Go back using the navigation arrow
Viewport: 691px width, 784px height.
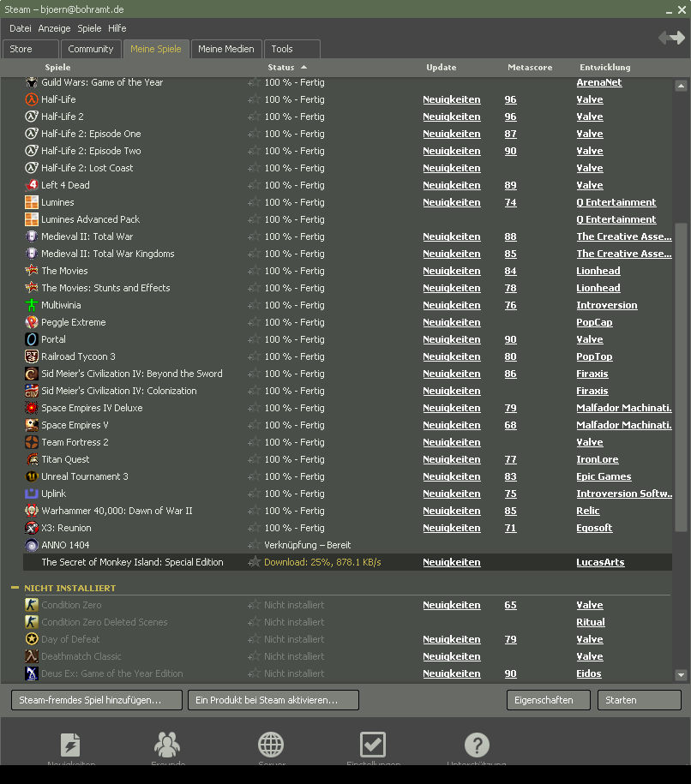[665, 38]
